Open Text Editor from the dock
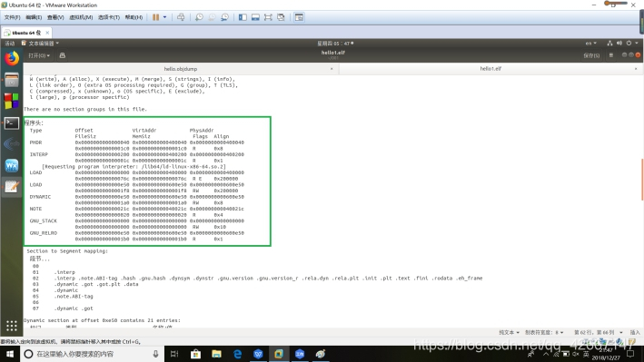This screenshot has width=644, height=362. (x=12, y=187)
